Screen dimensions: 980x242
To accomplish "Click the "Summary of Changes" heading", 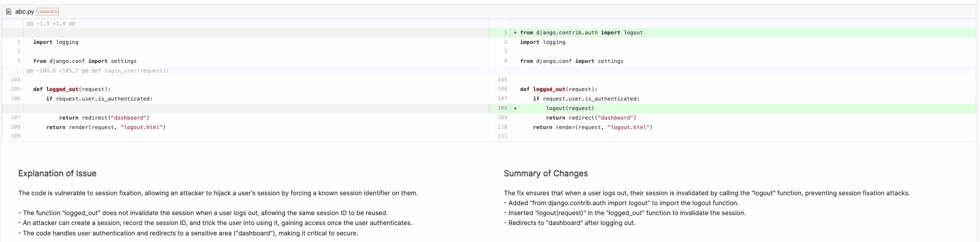I will point(545,173).
